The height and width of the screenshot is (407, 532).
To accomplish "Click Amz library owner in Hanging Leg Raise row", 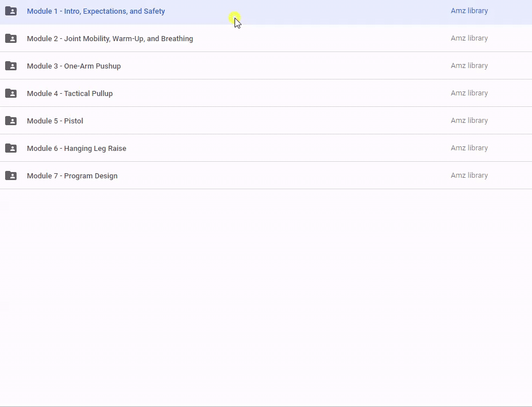I will [469, 148].
